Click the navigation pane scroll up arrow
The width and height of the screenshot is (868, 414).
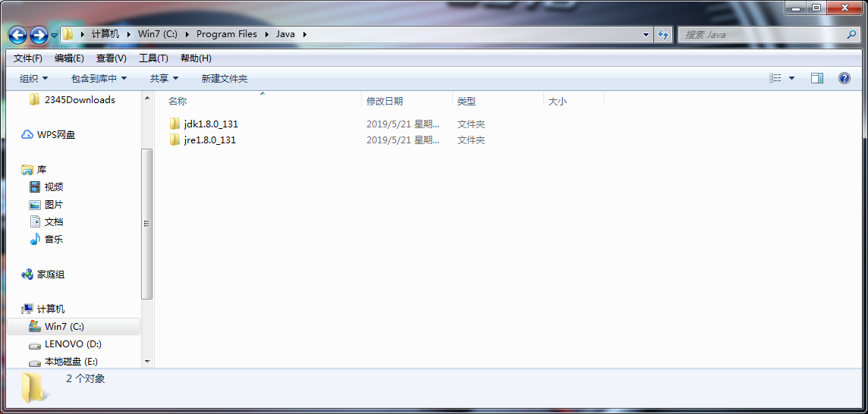146,99
